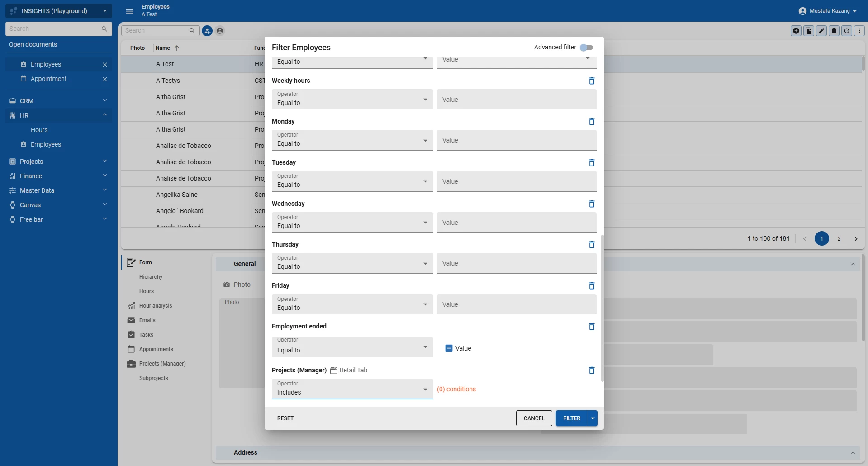Click the Weekly hours Value field

[x=517, y=100]
